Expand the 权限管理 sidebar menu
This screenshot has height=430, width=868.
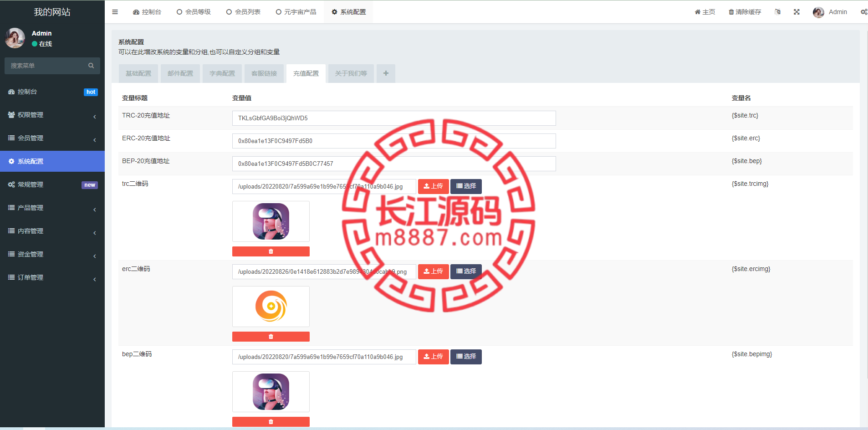click(52, 115)
